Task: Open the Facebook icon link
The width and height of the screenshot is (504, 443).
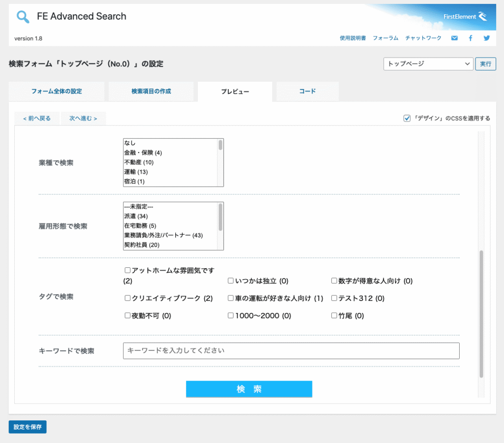Action: point(470,38)
